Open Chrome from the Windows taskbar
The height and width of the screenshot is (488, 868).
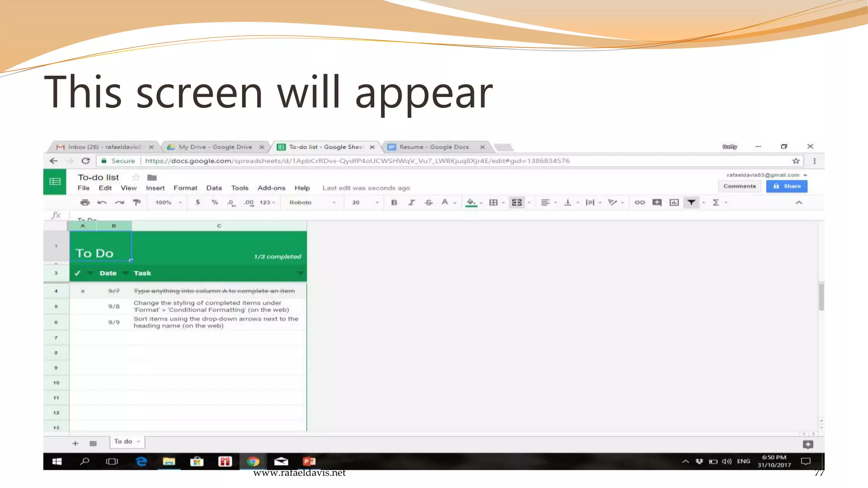[253, 461]
